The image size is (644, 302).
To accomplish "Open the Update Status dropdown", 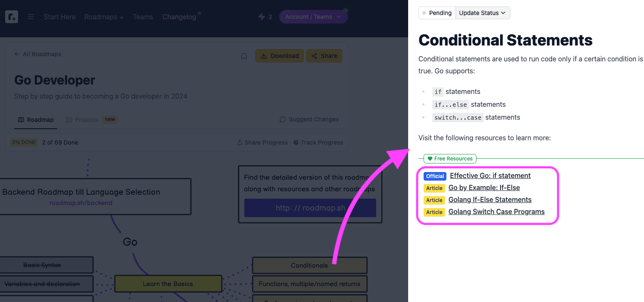I will tap(482, 13).
